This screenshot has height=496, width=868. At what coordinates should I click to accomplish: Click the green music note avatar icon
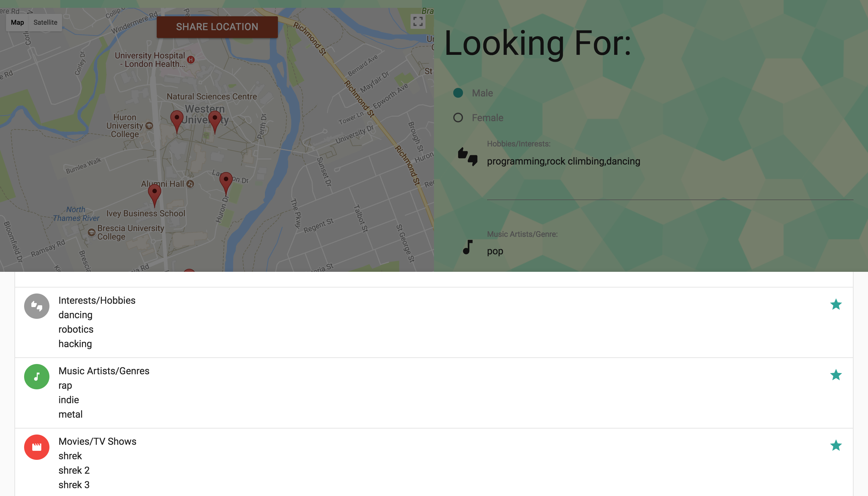(37, 376)
